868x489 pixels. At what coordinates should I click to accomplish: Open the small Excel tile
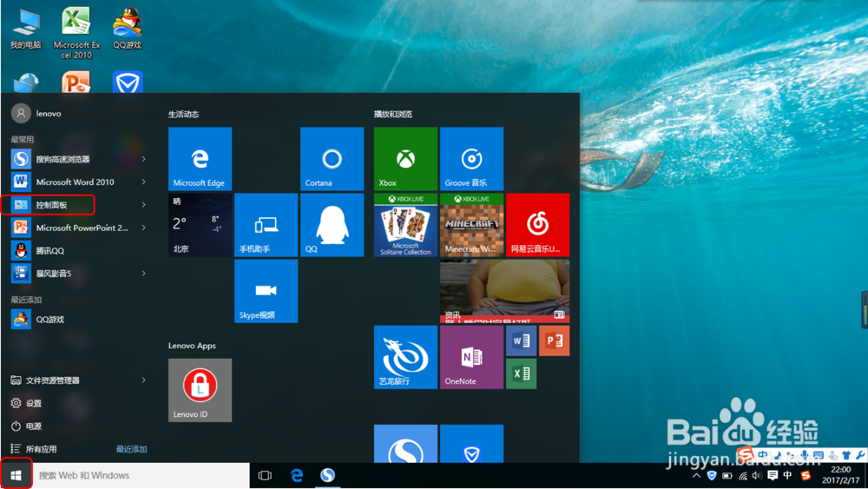click(x=521, y=373)
